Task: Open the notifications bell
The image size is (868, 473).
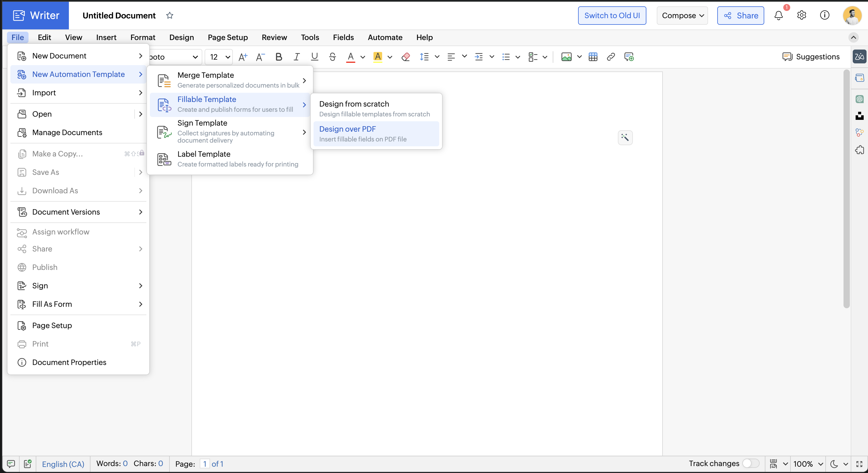Action: coord(778,16)
